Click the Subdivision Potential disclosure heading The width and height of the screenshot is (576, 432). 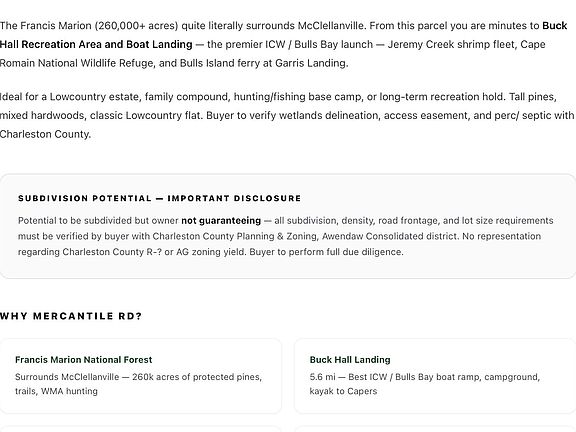pos(159,198)
